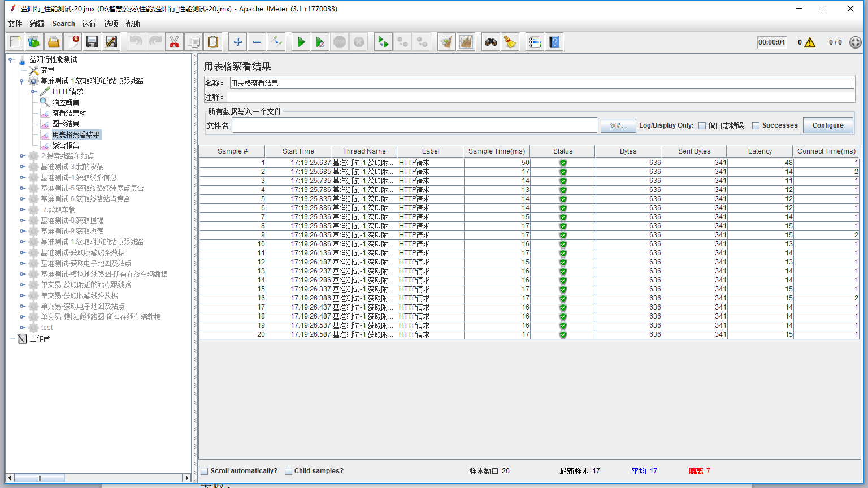This screenshot has height=488, width=868.
Task: Click the tree scrollbar right arrow
Action: pyautogui.click(x=187, y=478)
